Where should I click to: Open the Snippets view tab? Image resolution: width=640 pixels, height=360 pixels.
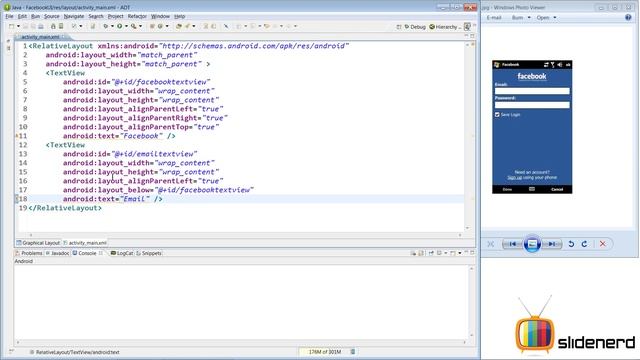point(149,253)
